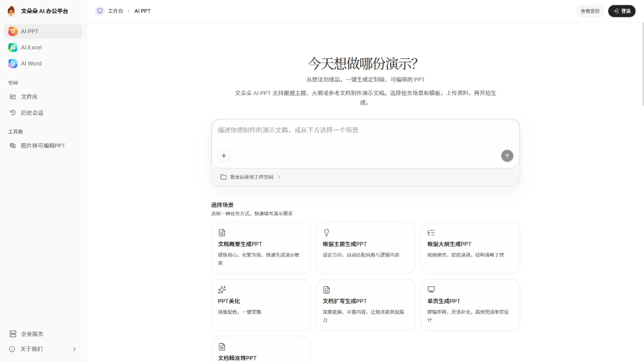The width and height of the screenshot is (644, 362).
Task: Open 文件库 folder icon in sidebar
Action: coord(13,97)
